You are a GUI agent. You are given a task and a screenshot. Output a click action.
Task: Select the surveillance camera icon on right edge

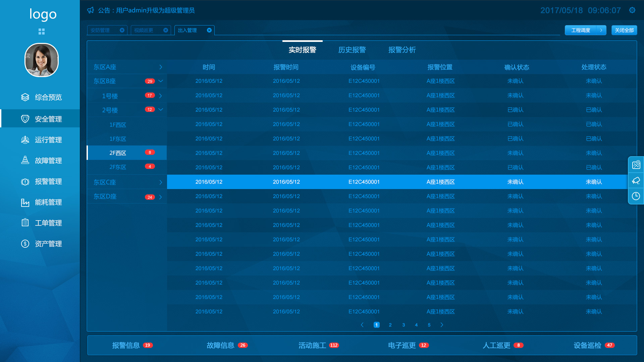pyautogui.click(x=636, y=181)
